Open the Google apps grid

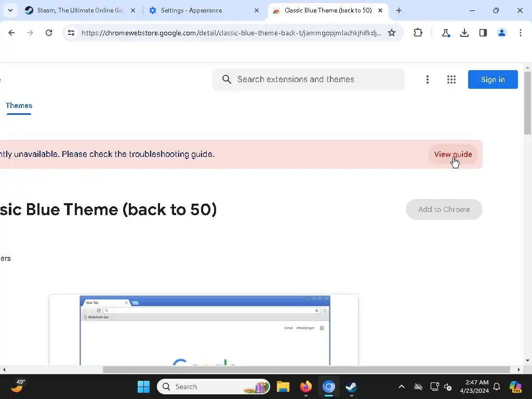pos(451,79)
